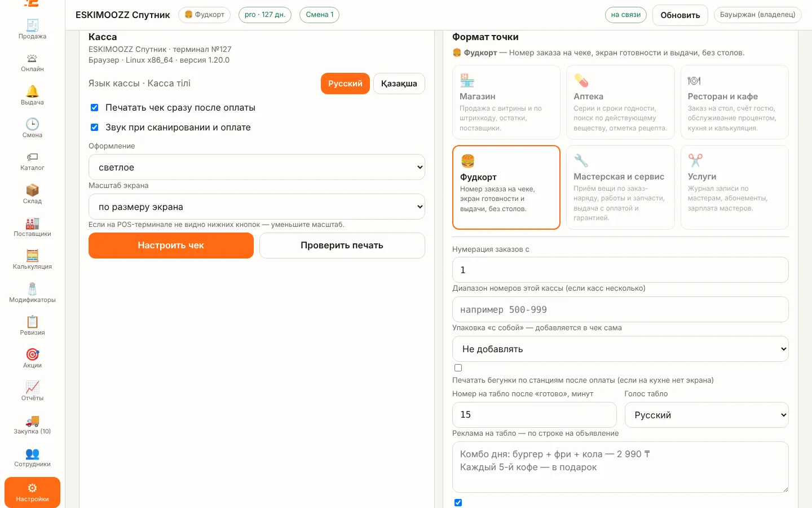The image size is (812, 508).
Task: Open Акции promotions section
Action: 32,359
